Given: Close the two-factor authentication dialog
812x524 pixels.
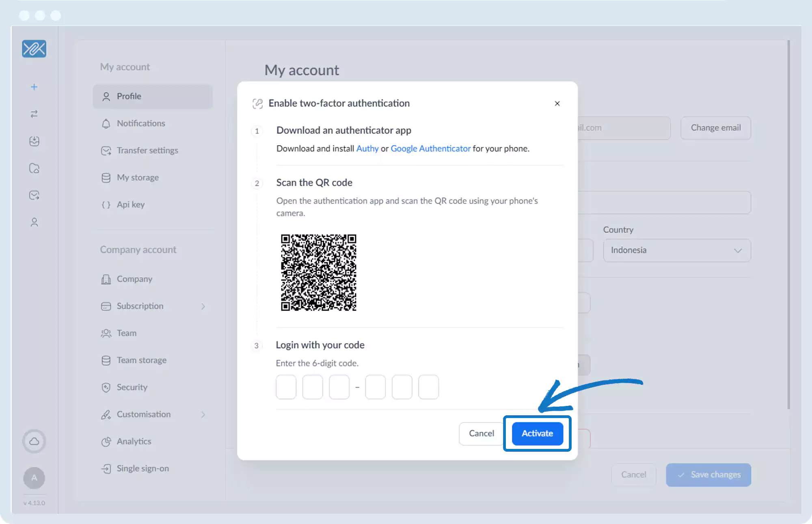Looking at the screenshot, I should [x=557, y=104].
